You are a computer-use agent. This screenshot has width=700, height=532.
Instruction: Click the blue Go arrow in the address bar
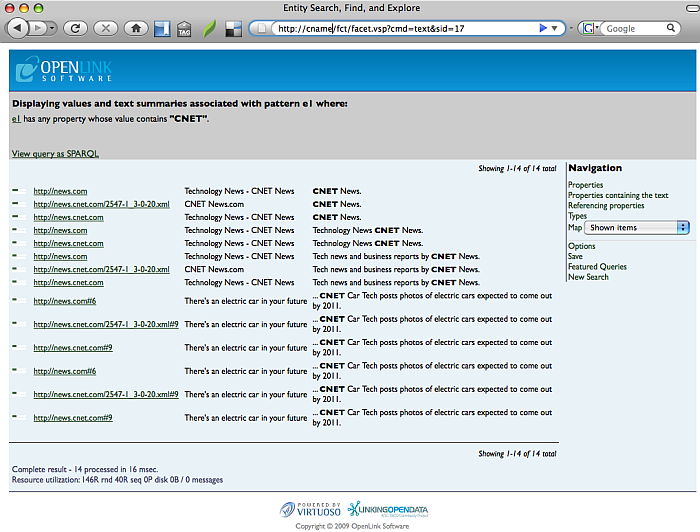coord(543,28)
